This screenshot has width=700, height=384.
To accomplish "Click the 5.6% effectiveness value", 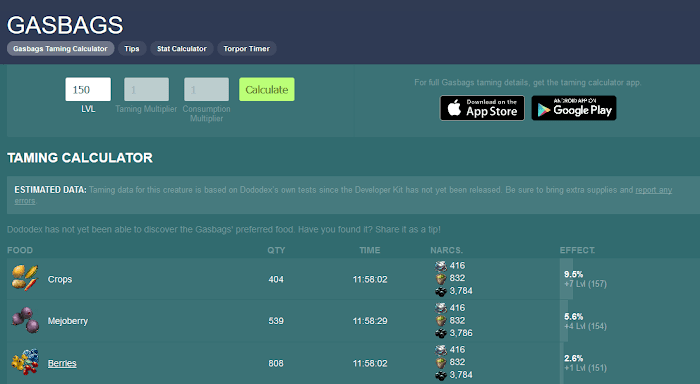I will (x=573, y=317).
